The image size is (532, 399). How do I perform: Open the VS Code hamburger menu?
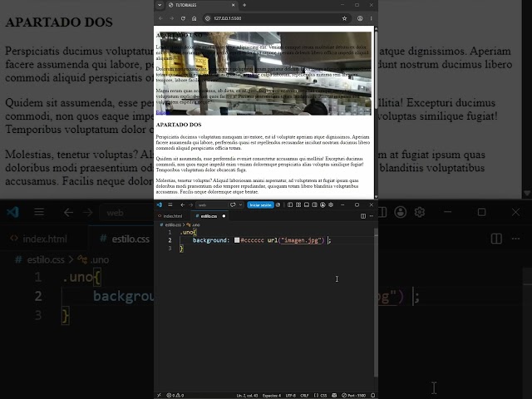click(x=170, y=205)
